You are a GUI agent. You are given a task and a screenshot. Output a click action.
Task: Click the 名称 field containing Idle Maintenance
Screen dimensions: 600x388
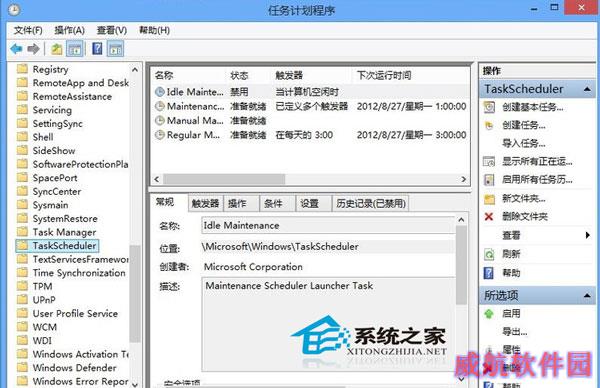pos(328,225)
